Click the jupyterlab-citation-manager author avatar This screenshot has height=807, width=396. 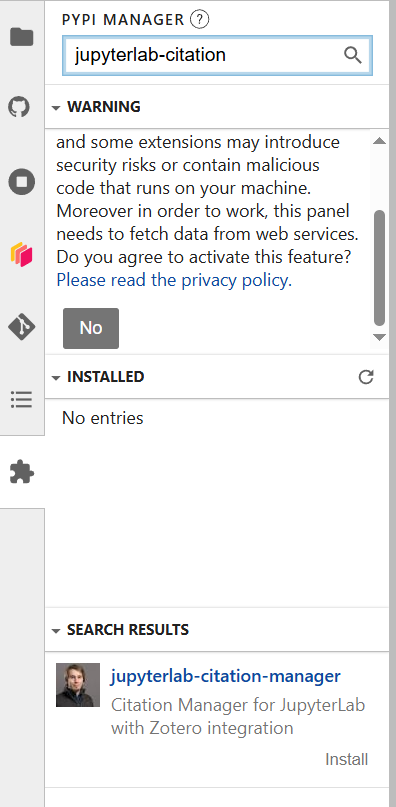pos(78,685)
